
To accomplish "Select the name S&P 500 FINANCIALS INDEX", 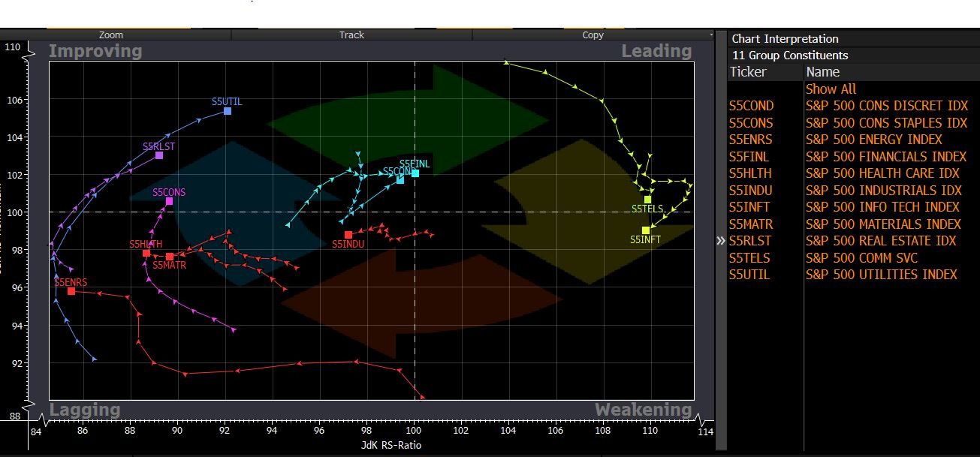I will [886, 157].
